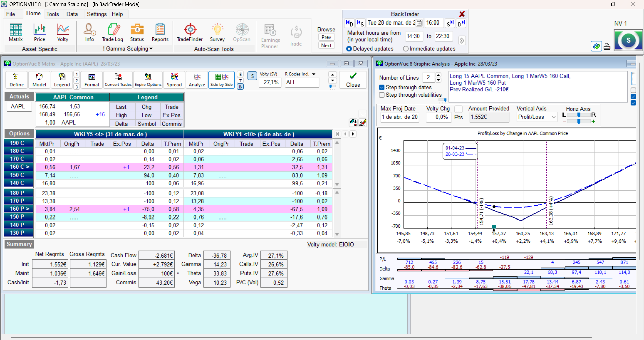Step back one day in BackTrader
644x340 pixels.
350,23
